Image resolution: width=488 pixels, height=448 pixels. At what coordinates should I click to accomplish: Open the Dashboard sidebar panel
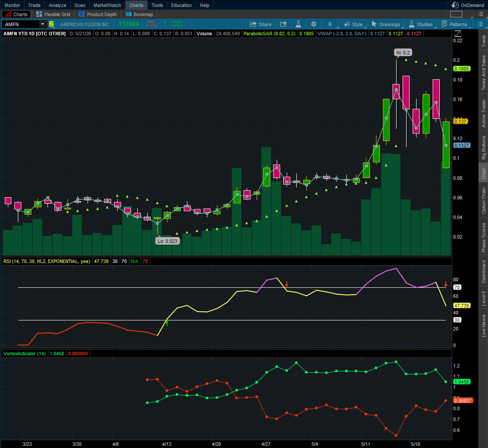pos(484,272)
